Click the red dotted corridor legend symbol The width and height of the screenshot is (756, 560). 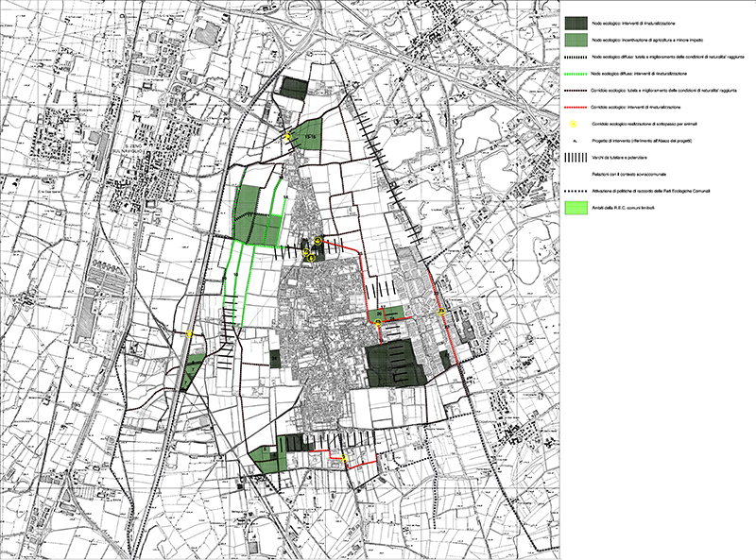point(574,108)
